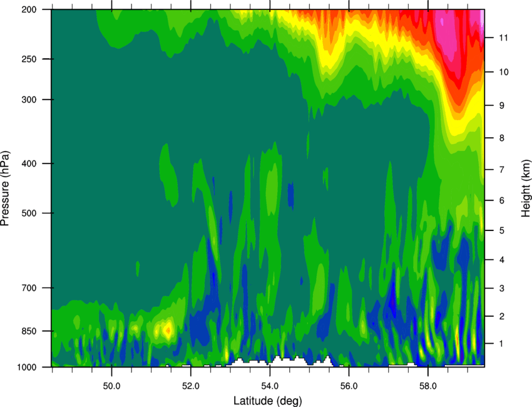Select the 400 pressure tick label

click(x=29, y=163)
